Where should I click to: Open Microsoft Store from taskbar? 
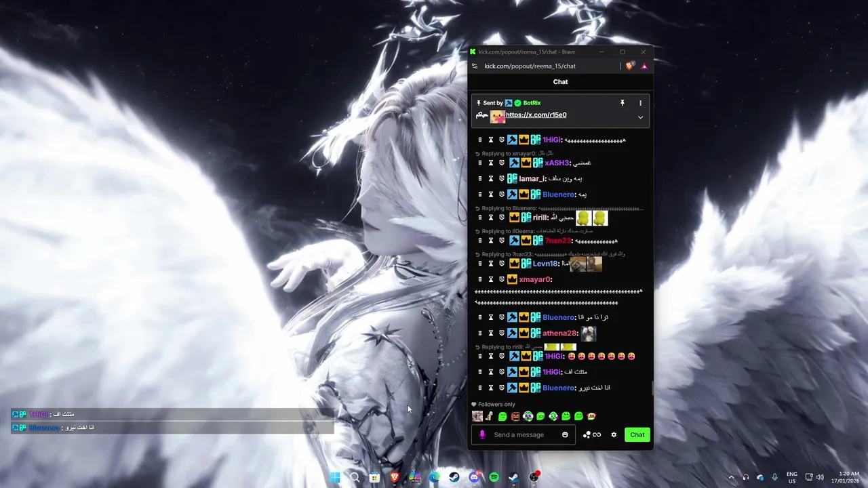coord(374,477)
